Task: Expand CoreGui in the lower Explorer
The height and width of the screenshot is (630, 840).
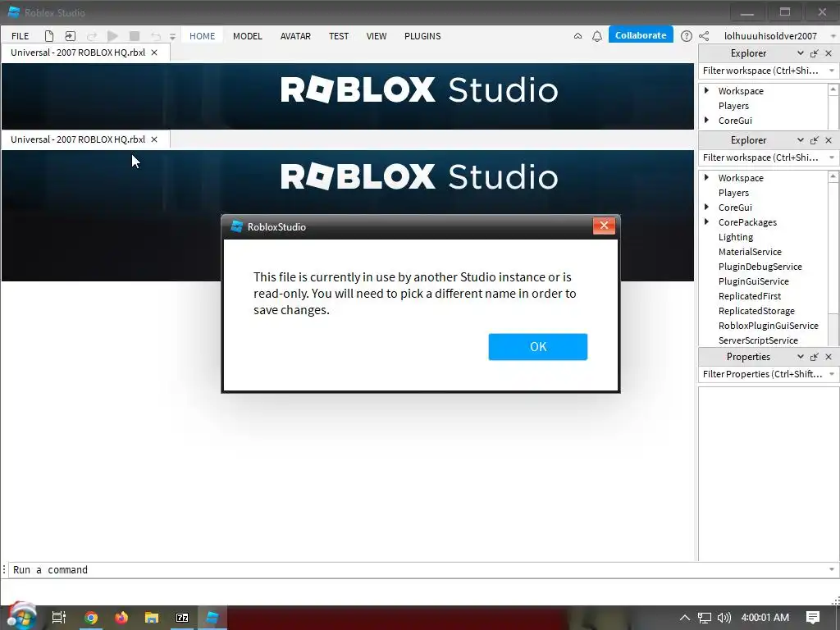Action: point(706,207)
